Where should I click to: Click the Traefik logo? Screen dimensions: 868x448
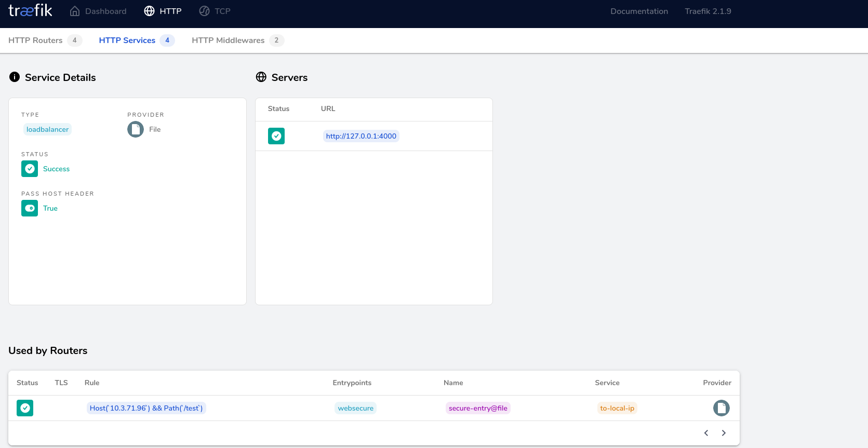coord(30,11)
